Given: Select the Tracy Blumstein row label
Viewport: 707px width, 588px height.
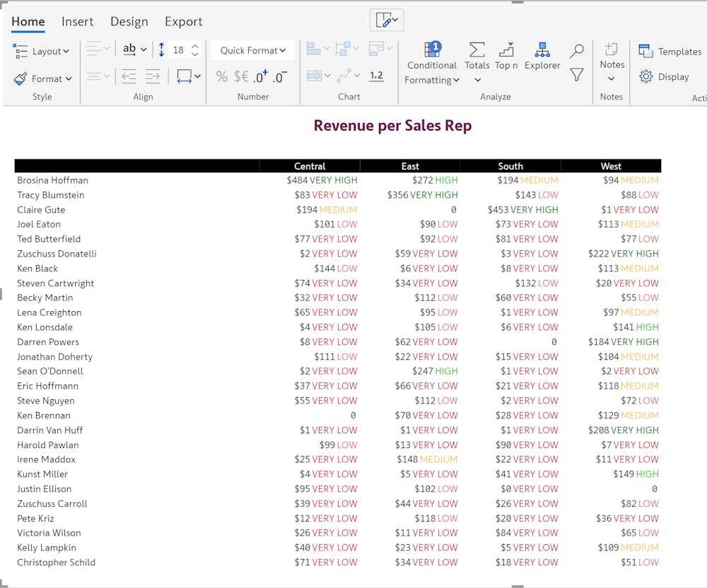Looking at the screenshot, I should coord(50,195).
